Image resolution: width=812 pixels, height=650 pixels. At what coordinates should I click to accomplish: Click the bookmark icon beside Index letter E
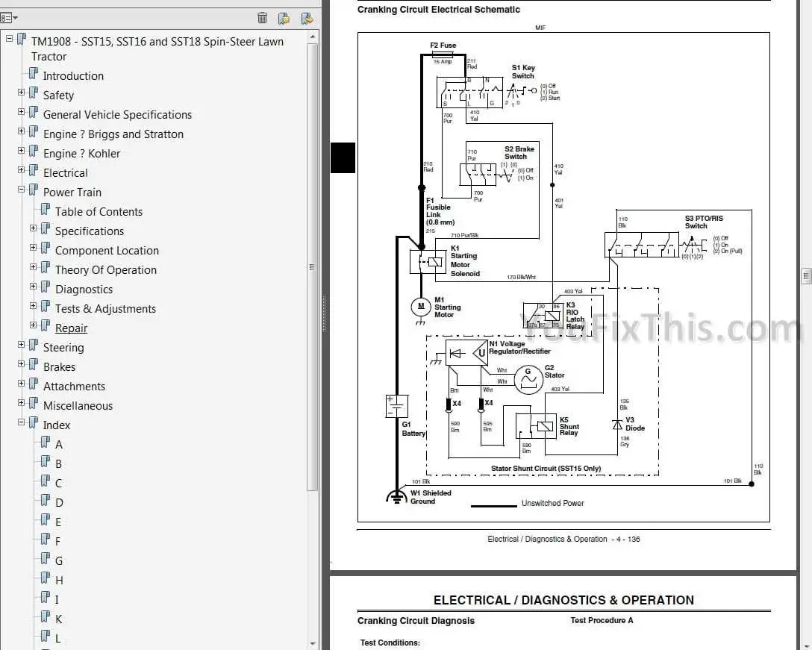tap(46, 519)
